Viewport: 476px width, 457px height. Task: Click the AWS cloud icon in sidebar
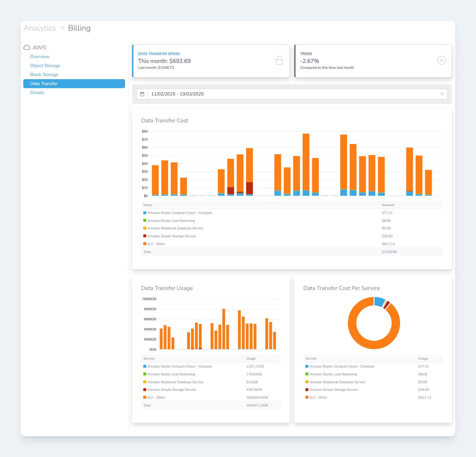(x=27, y=47)
